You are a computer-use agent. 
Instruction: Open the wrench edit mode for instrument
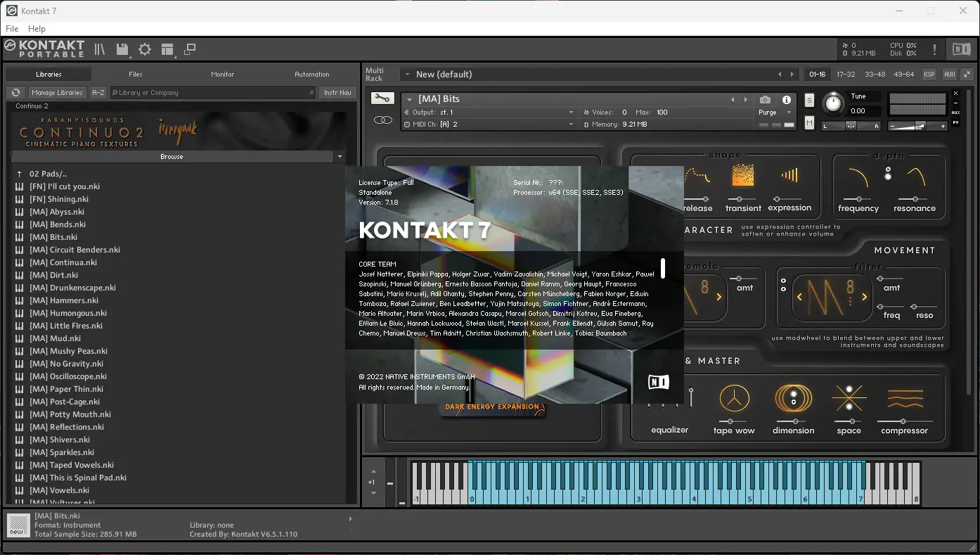click(x=382, y=98)
